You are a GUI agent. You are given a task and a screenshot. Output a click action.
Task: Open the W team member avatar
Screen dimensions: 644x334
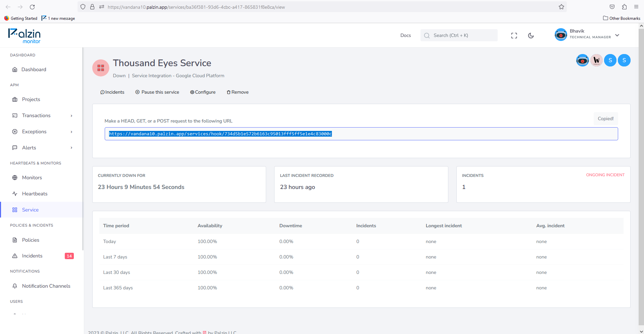coord(596,60)
